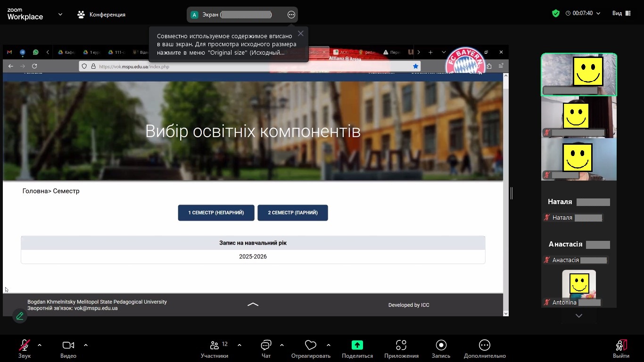This screenshot has height=362, width=644.
Task: Select Antonina participant tile
Action: pyautogui.click(x=579, y=287)
